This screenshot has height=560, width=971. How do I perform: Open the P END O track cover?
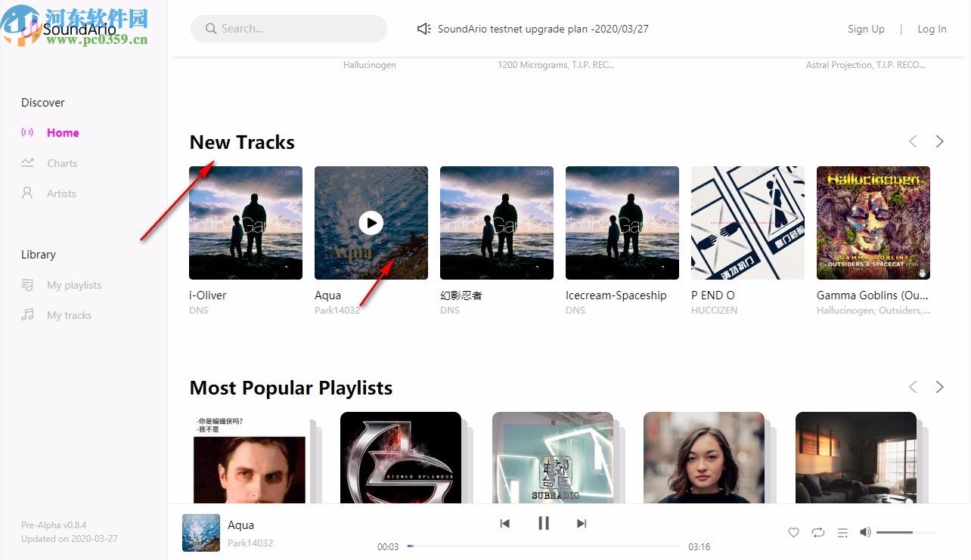[x=748, y=223]
